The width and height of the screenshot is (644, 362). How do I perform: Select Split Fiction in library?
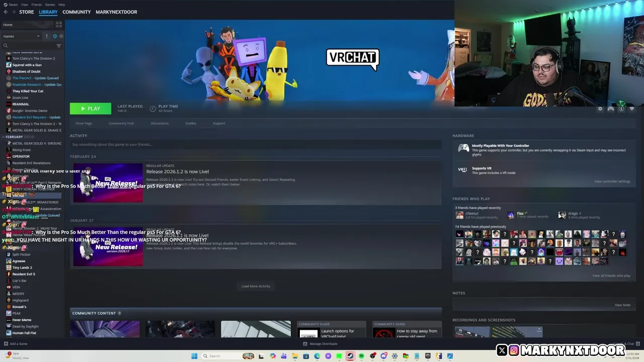pyautogui.click(x=22, y=254)
